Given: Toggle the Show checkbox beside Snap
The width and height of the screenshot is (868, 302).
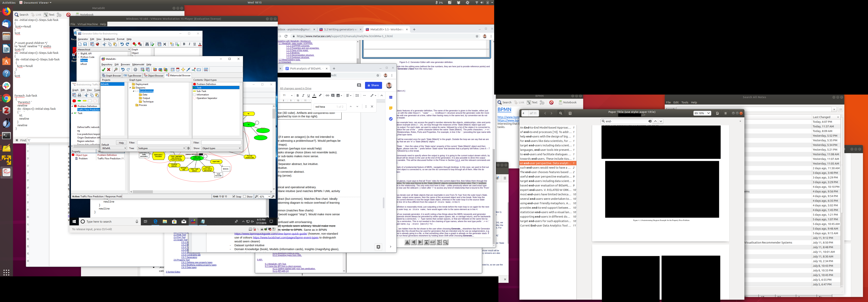Looking at the screenshot, I should (x=245, y=197).
